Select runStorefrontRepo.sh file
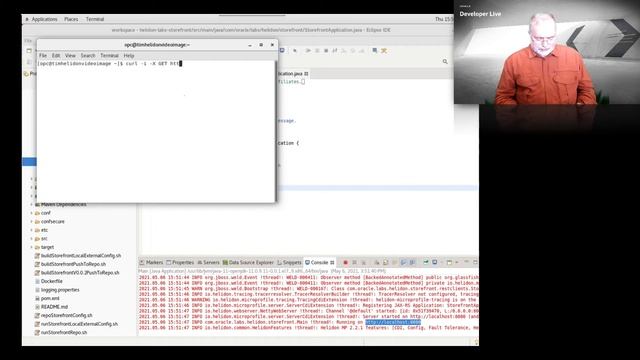Image resolution: width=640 pixels, height=360 pixels. 61,333
